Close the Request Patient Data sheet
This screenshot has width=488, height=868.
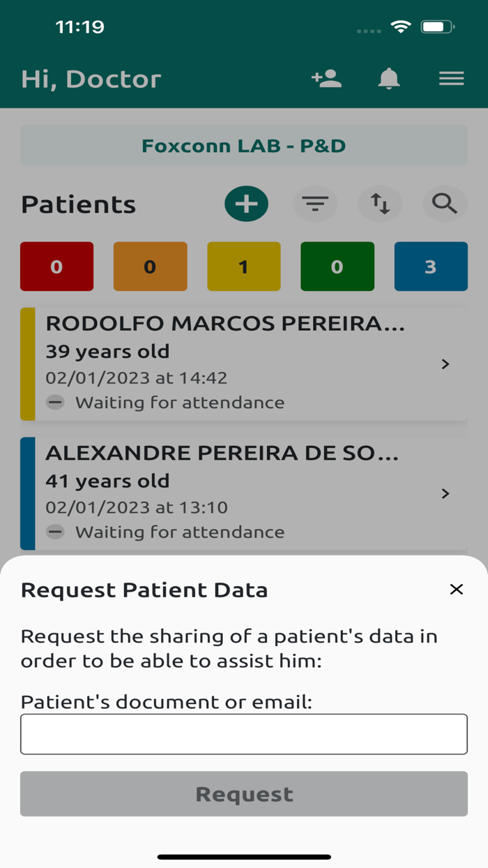[457, 590]
